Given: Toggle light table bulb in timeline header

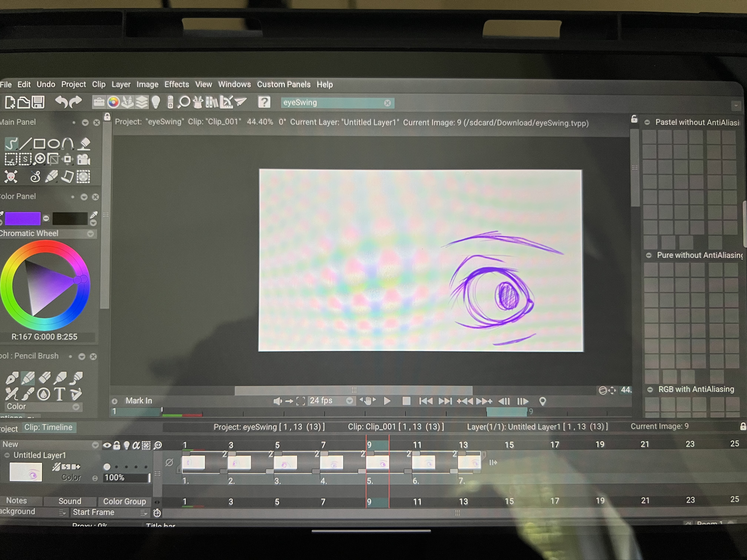Looking at the screenshot, I should (126, 446).
